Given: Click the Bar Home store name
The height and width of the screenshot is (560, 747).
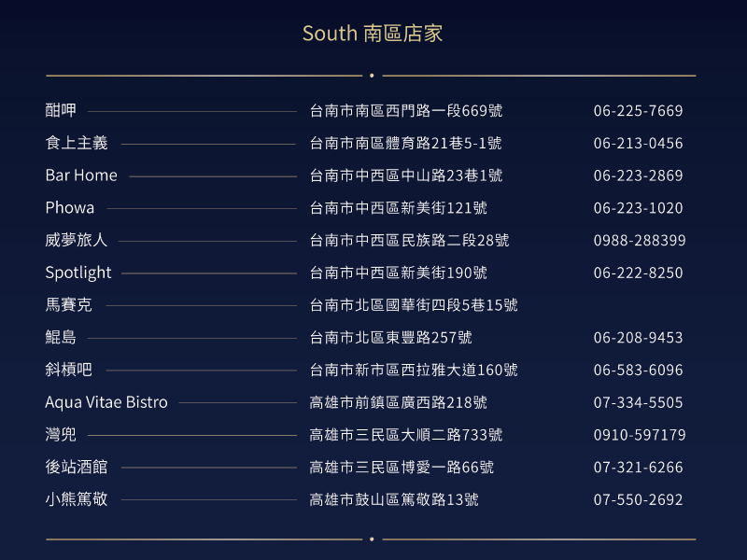Looking at the screenshot, I should tap(81, 175).
